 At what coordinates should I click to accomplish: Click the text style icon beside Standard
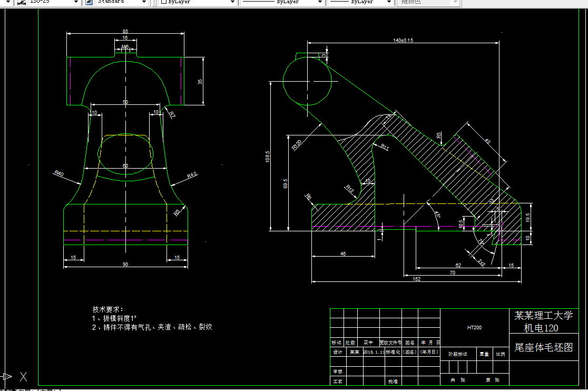tap(89, 2)
